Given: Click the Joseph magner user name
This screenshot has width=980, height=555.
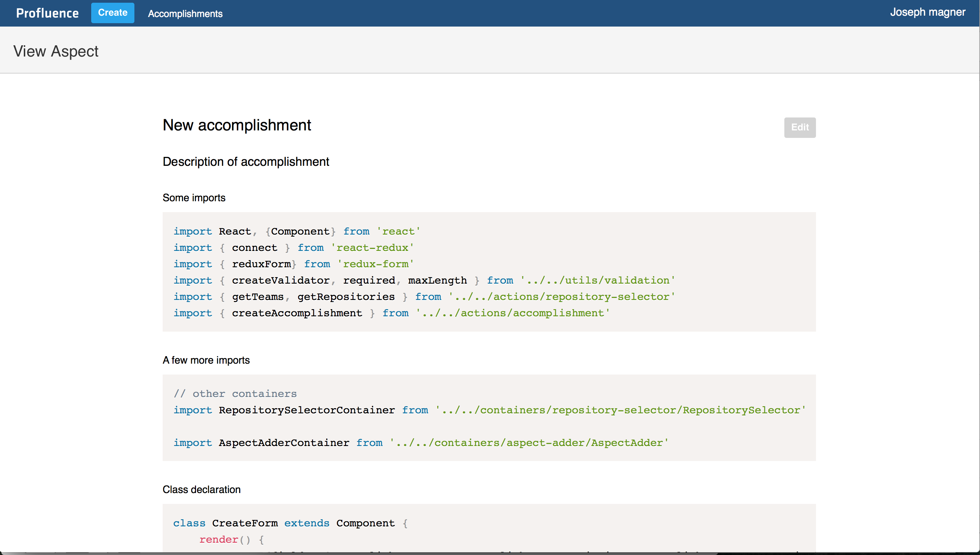Looking at the screenshot, I should 927,12.
